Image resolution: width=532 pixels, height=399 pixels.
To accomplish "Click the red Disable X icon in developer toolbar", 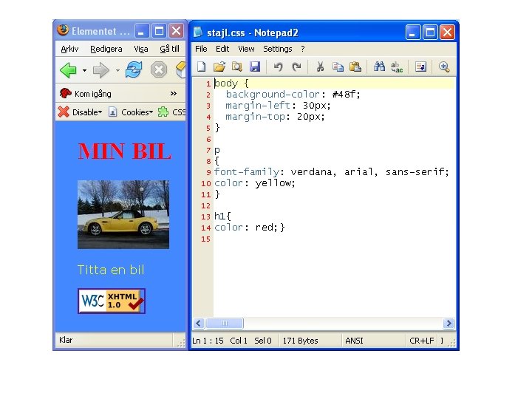I will click(64, 112).
